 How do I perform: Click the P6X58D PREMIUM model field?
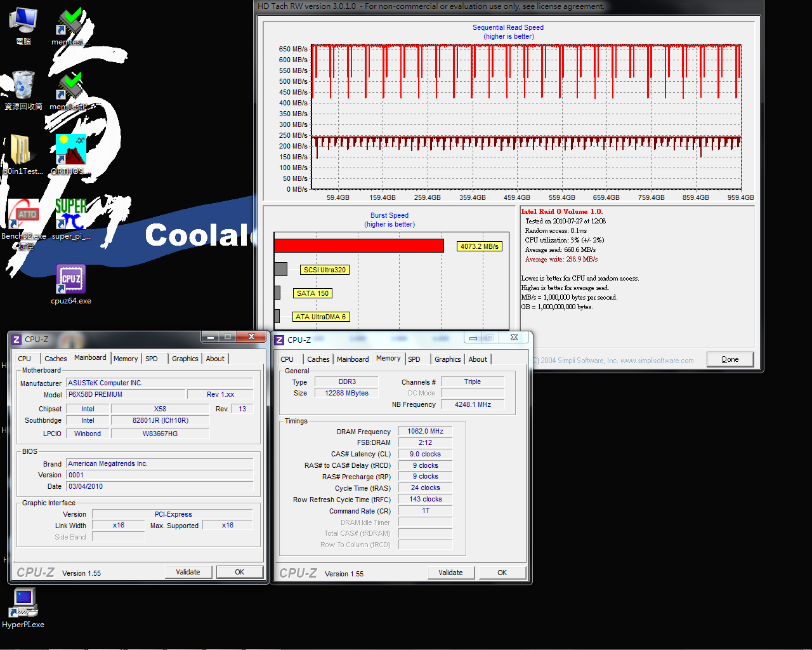click(x=126, y=394)
